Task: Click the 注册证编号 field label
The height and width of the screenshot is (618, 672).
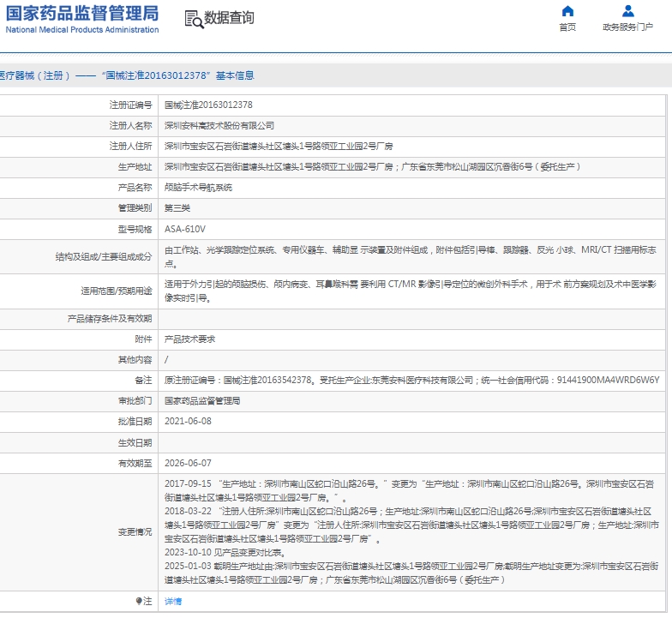Action: pyautogui.click(x=130, y=105)
